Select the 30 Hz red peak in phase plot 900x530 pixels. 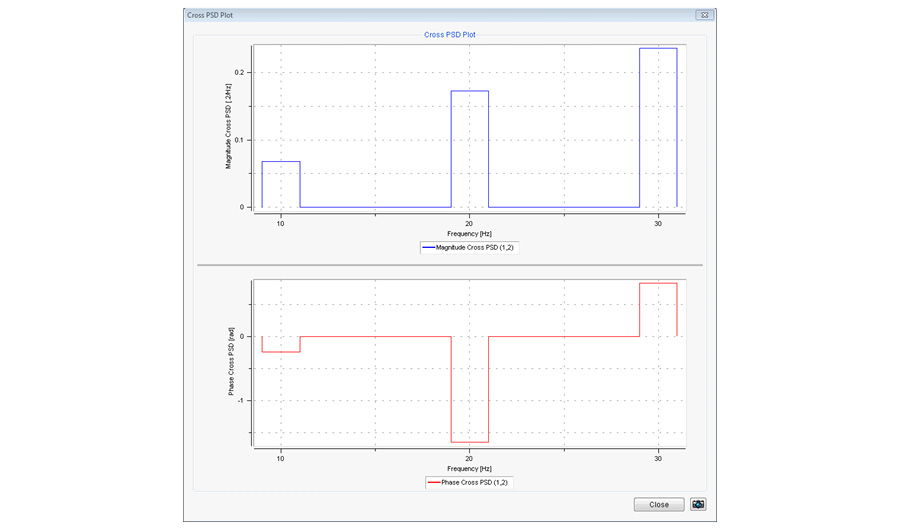tap(658, 283)
